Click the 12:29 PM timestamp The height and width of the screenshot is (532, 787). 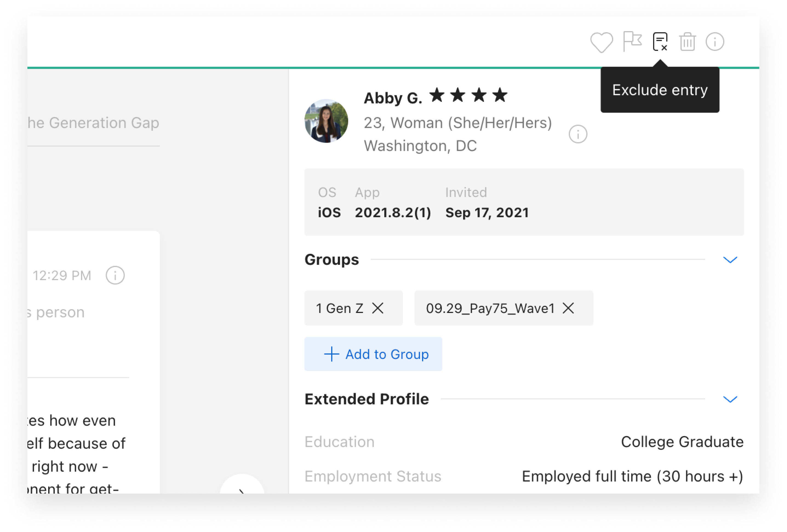[x=62, y=275]
